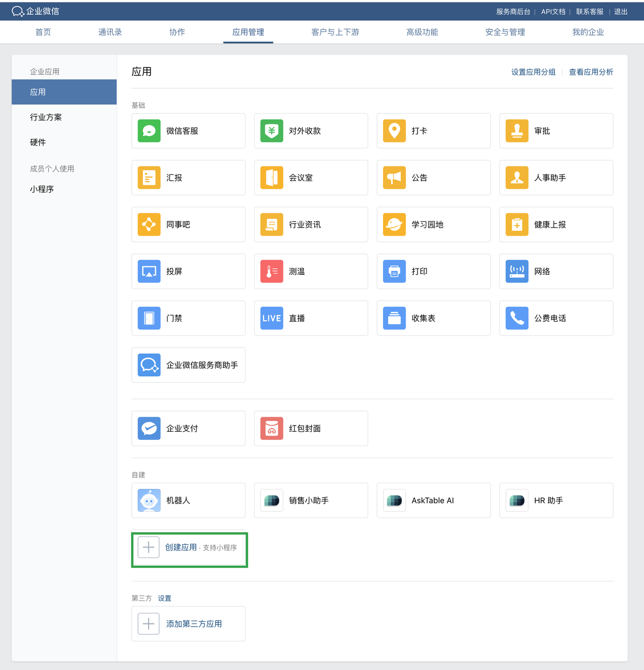644x670 pixels.
Task: Open the 收集表 icon
Action: (x=394, y=318)
